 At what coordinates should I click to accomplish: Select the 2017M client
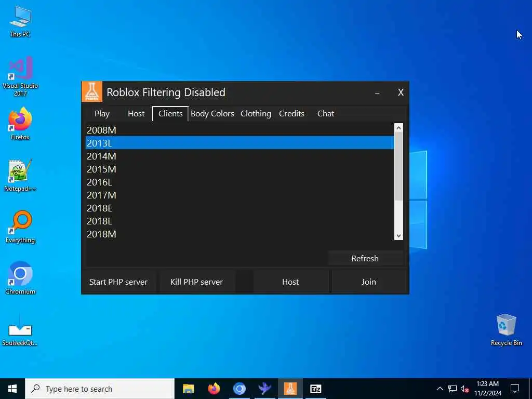240,195
